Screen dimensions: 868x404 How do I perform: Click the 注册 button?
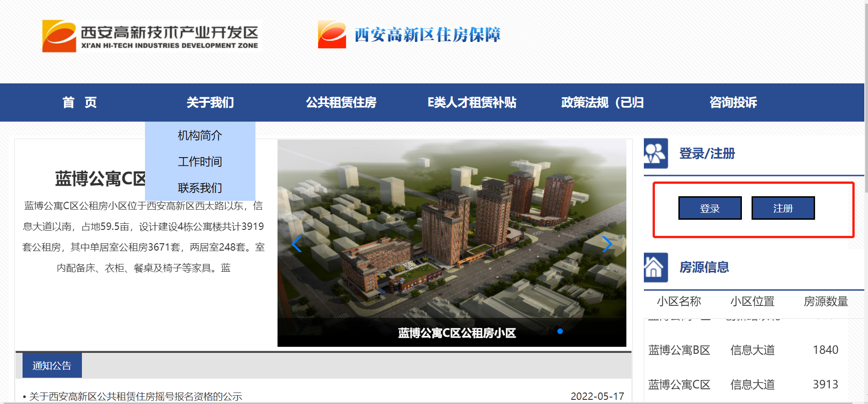pyautogui.click(x=783, y=208)
